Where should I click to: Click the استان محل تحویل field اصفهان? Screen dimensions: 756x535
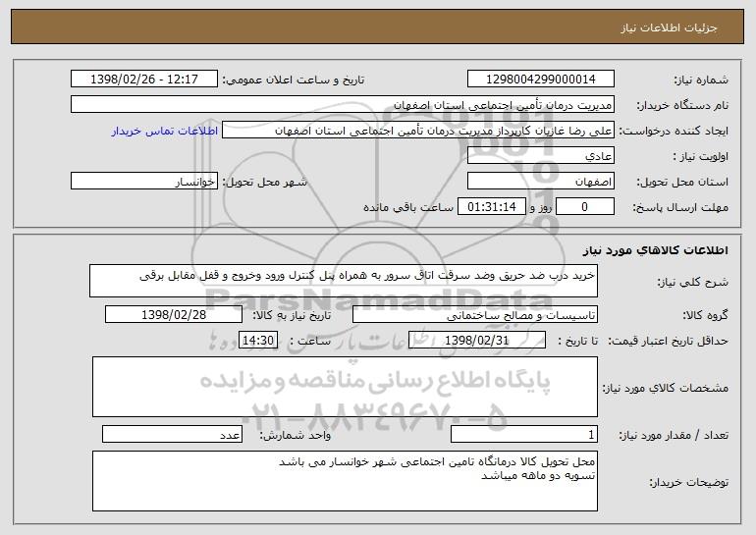(x=540, y=181)
